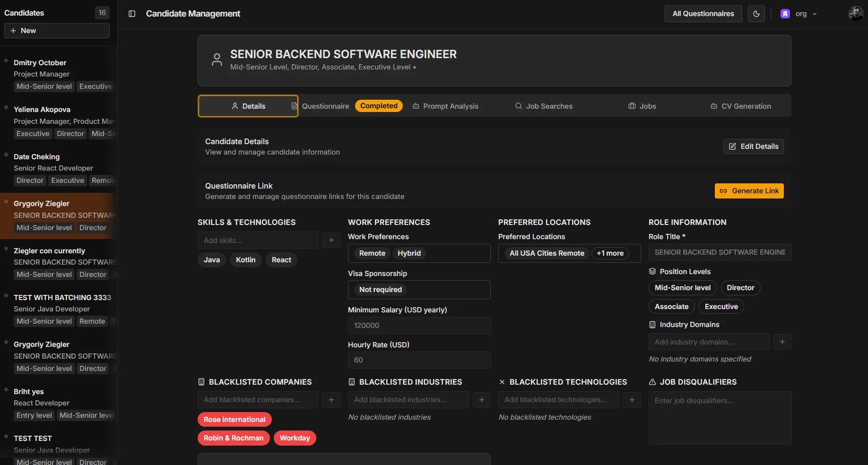Click plus icon for blacklisted industries
This screenshot has width=868, height=465.
(x=481, y=400)
